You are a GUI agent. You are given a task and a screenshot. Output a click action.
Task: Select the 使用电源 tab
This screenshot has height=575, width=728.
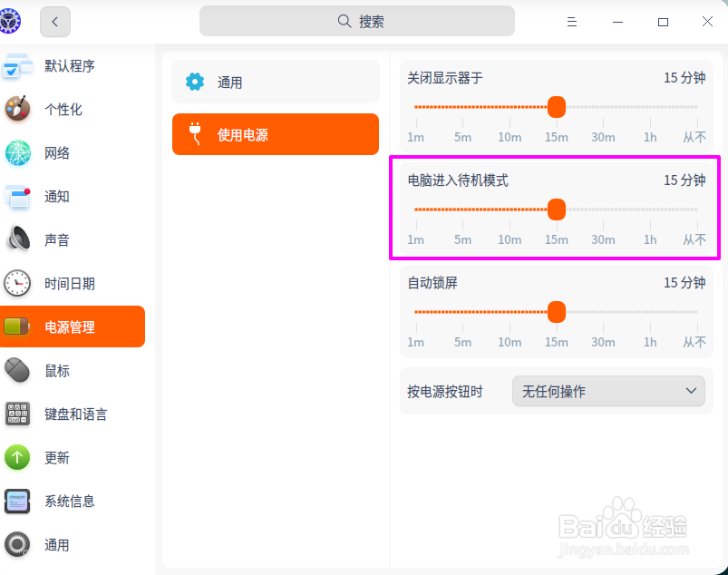(276, 134)
